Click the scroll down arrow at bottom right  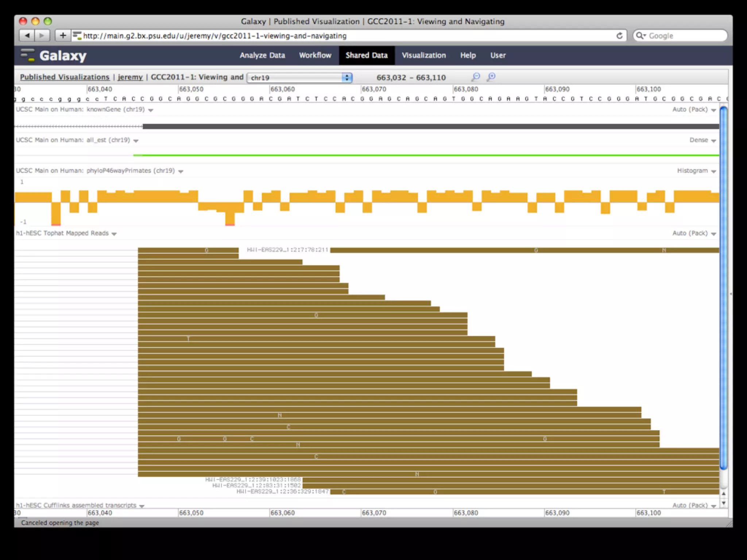(724, 503)
